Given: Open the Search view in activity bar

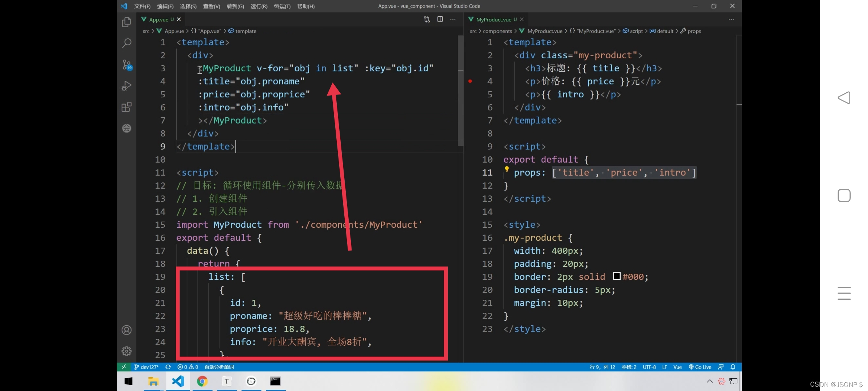Looking at the screenshot, I should 126,43.
